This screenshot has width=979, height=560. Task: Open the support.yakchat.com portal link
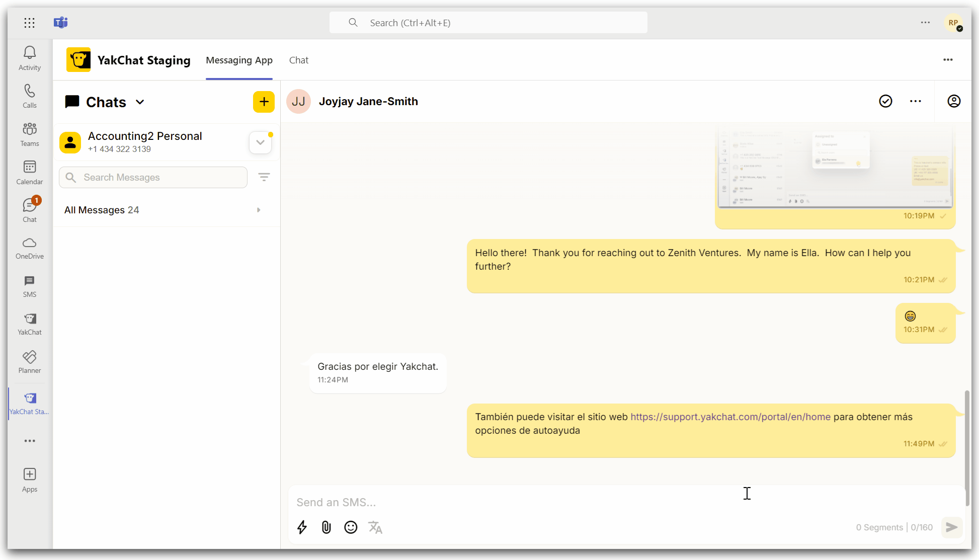[730, 417]
